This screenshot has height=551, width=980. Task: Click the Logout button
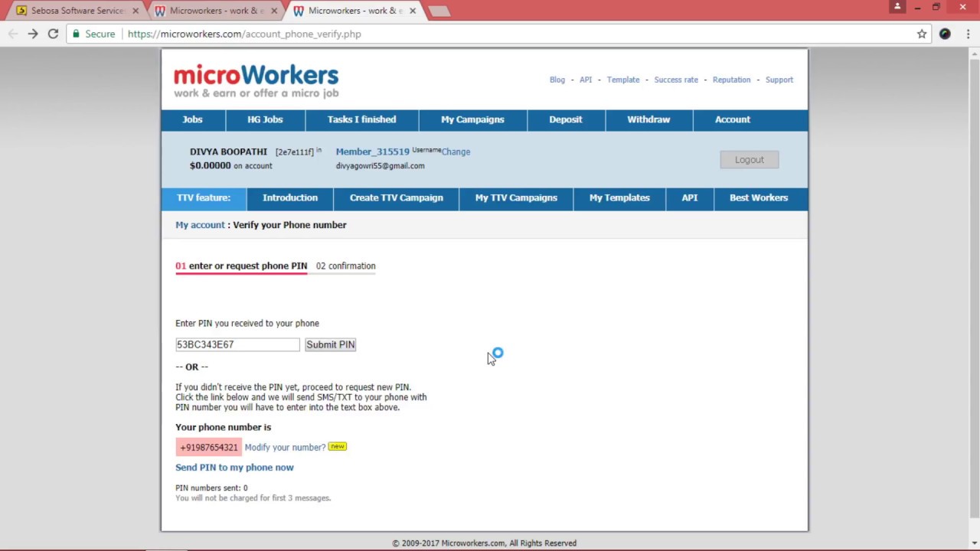pyautogui.click(x=750, y=159)
